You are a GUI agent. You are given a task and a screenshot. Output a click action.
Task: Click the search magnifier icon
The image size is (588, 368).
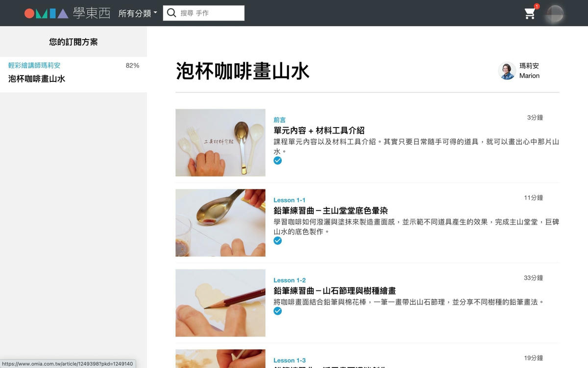tap(171, 13)
